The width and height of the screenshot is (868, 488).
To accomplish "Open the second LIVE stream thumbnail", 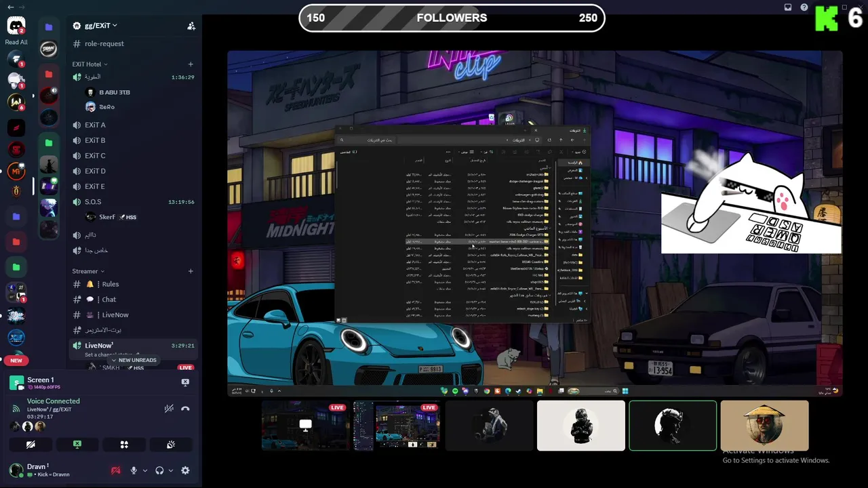I will click(x=397, y=425).
